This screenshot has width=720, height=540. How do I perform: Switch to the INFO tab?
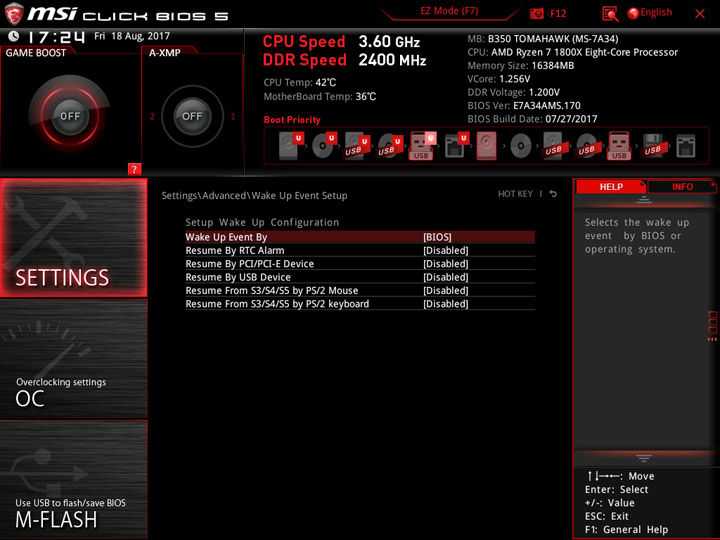[682, 186]
